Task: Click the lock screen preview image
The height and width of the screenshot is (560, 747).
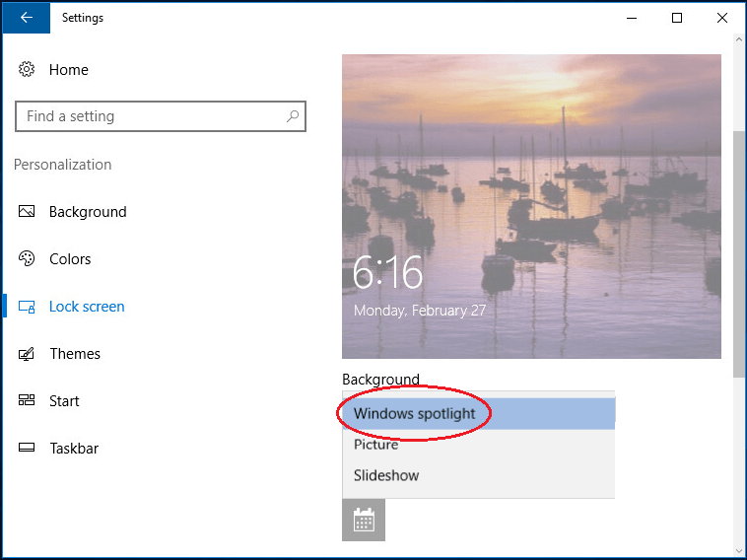Action: pos(531,206)
